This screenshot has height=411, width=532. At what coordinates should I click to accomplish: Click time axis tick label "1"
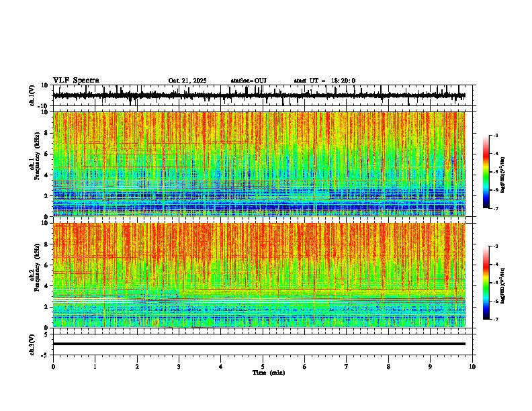pos(95,367)
